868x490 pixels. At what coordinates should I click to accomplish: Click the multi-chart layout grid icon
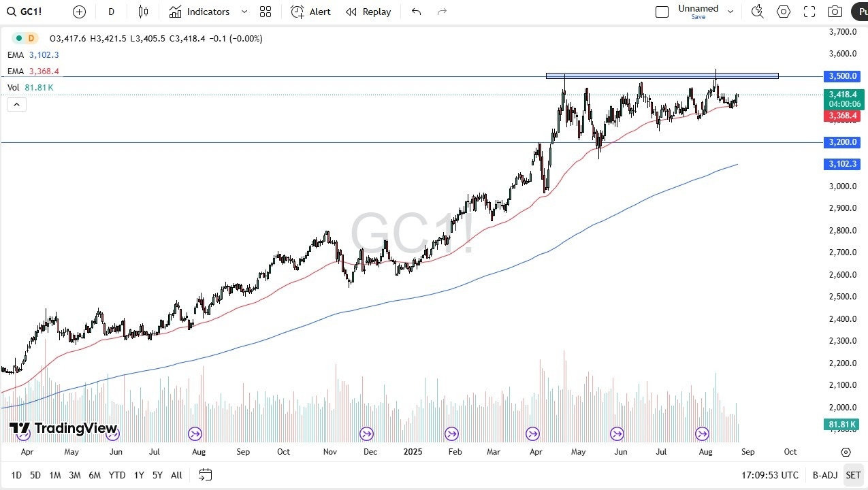pyautogui.click(x=266, y=12)
